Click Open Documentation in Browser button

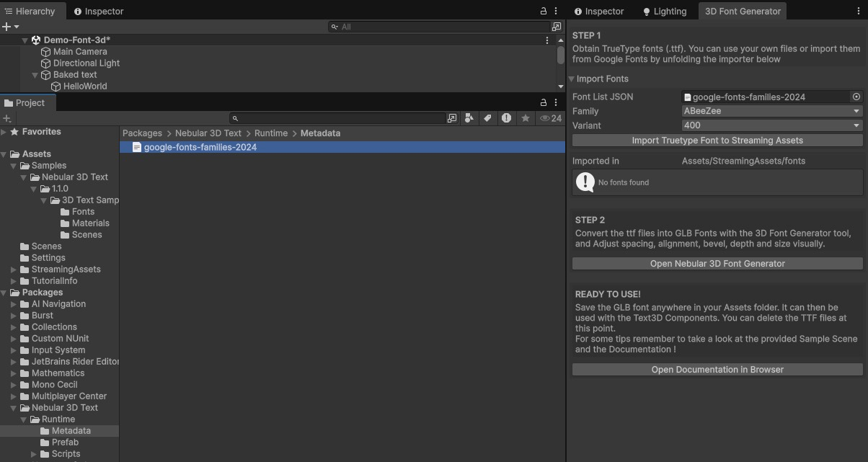[717, 370]
